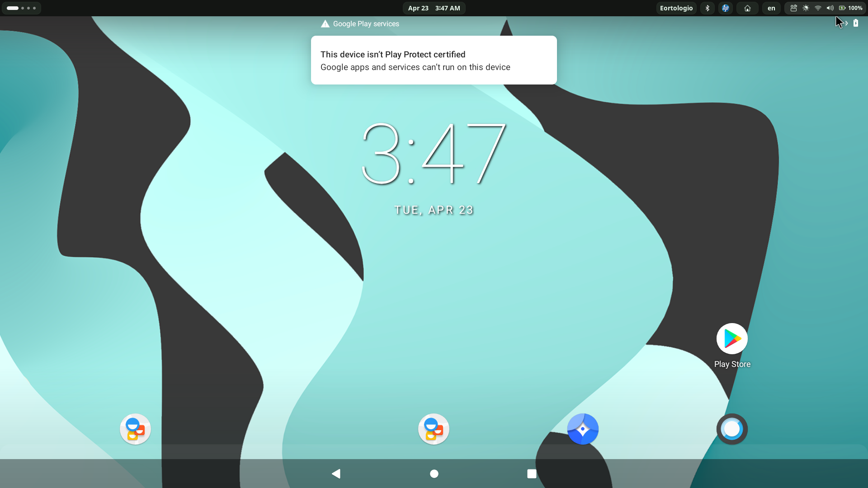Click the Bluetooth status icon in taskbar

click(x=707, y=8)
